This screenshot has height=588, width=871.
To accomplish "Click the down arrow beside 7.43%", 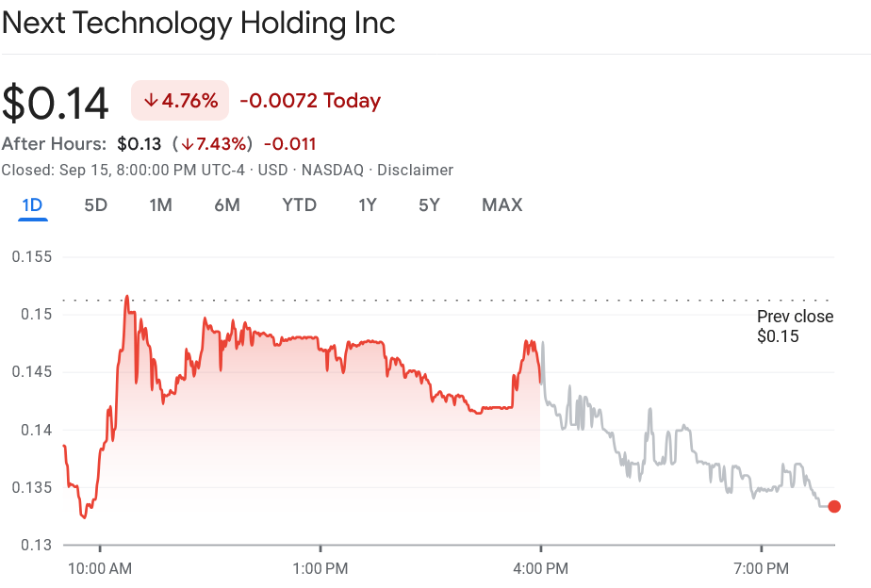I will (188, 144).
